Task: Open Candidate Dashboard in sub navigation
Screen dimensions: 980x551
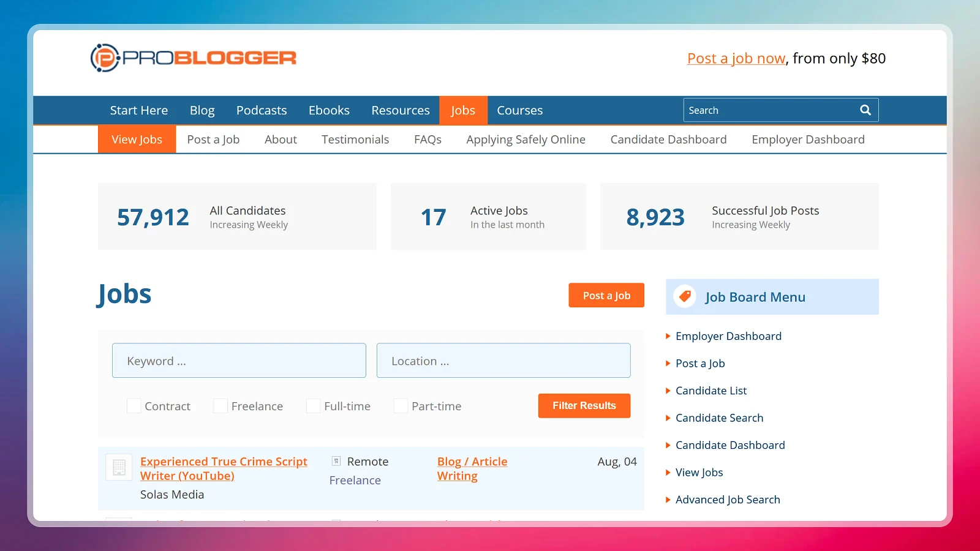Action: coord(668,140)
